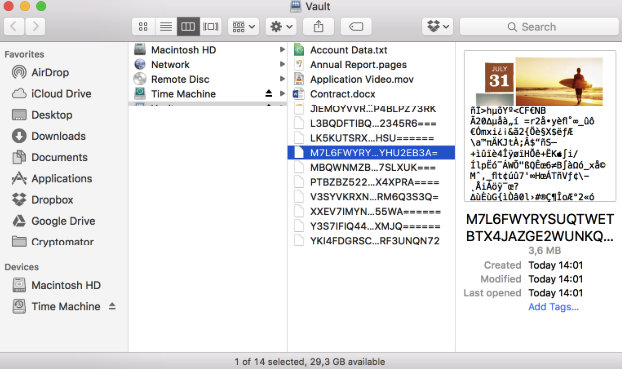
Task: Select the M7L6FWYRY...YHU2EB3A= file
Action: click(371, 153)
